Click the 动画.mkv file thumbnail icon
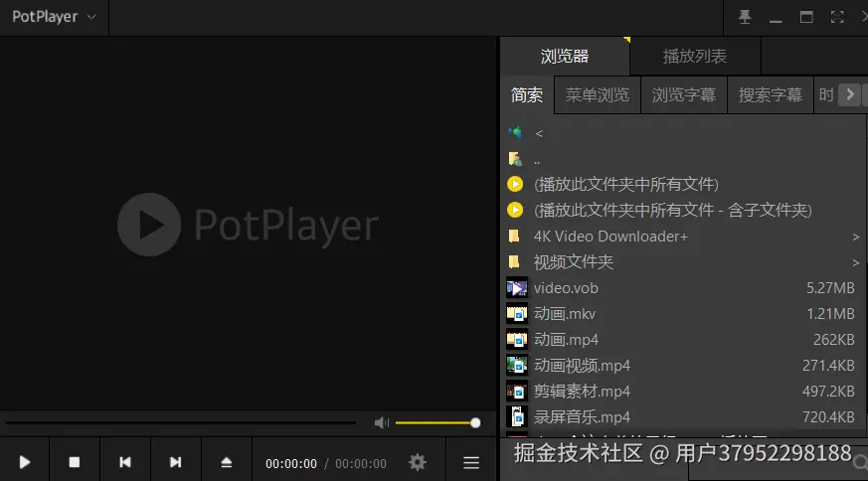Viewport: 868px width, 481px height. [x=517, y=314]
